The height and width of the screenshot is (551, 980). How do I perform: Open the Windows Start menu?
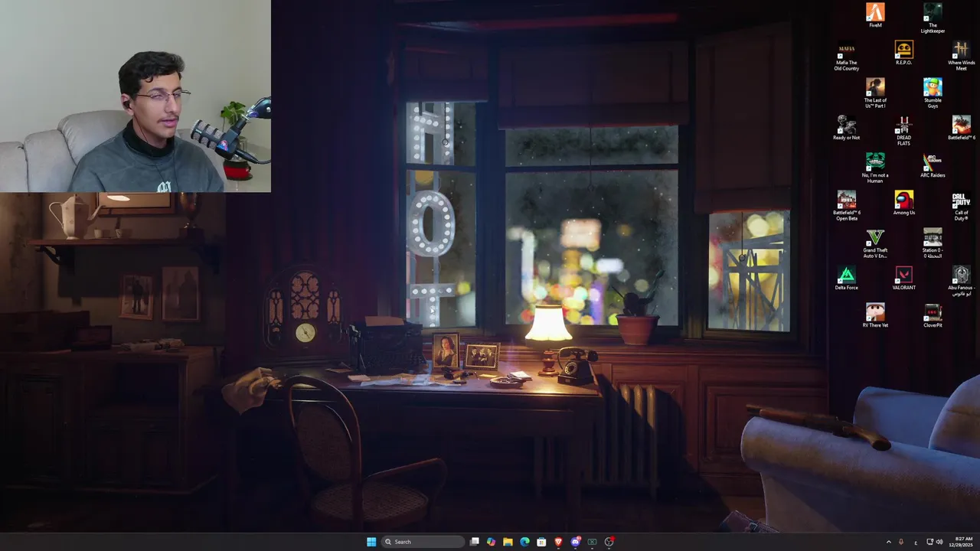[x=371, y=542]
